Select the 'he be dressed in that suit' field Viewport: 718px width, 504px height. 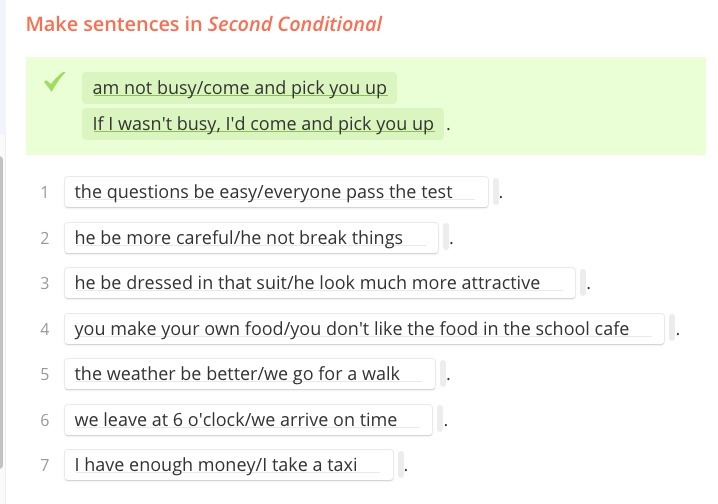[319, 283]
